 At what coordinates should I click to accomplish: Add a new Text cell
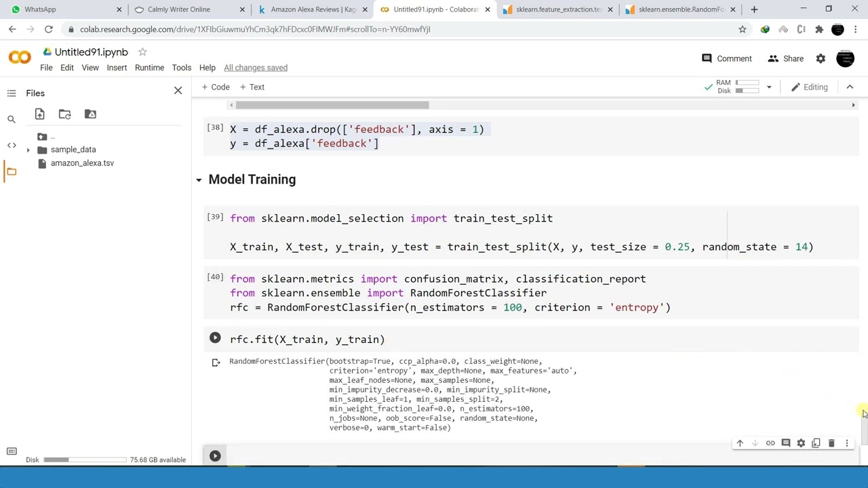pyautogui.click(x=252, y=87)
